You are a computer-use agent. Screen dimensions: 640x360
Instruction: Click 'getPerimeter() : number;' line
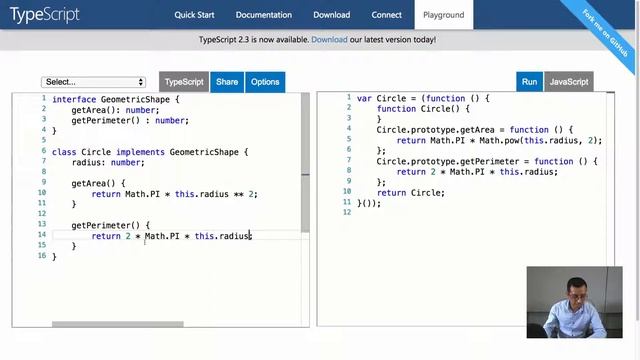pyautogui.click(x=130, y=121)
